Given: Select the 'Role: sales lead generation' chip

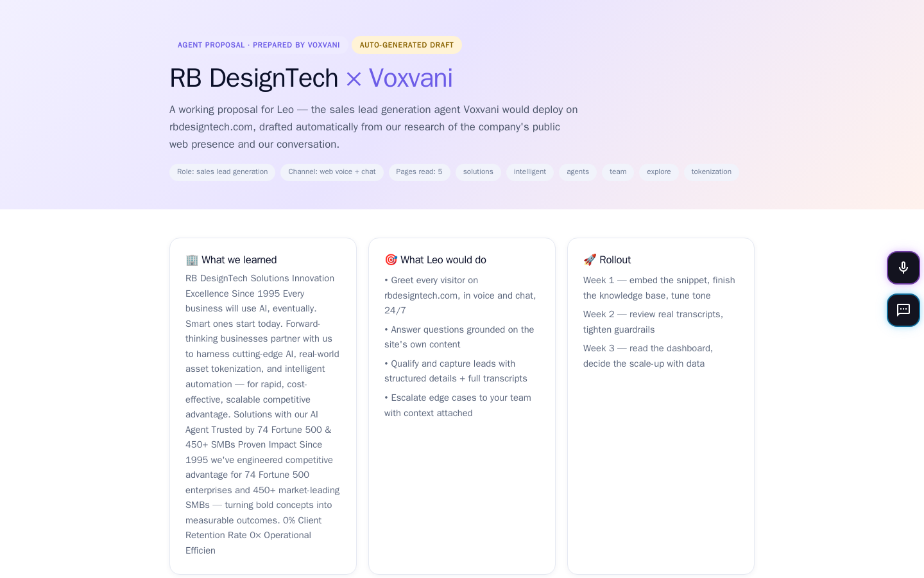Looking at the screenshot, I should coord(223,172).
